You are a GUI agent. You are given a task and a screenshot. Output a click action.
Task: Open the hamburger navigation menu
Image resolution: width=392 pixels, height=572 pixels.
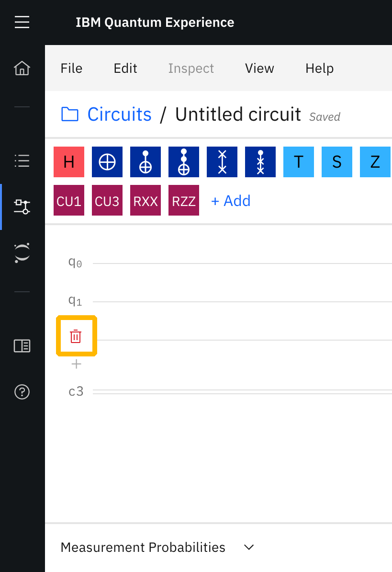click(22, 22)
